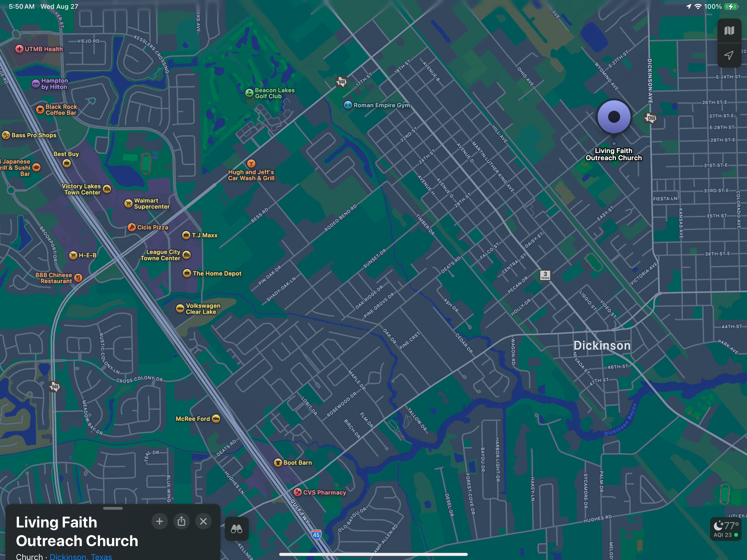Select Black Rock Coffee Bar marker
The width and height of the screenshot is (747, 560).
40,109
